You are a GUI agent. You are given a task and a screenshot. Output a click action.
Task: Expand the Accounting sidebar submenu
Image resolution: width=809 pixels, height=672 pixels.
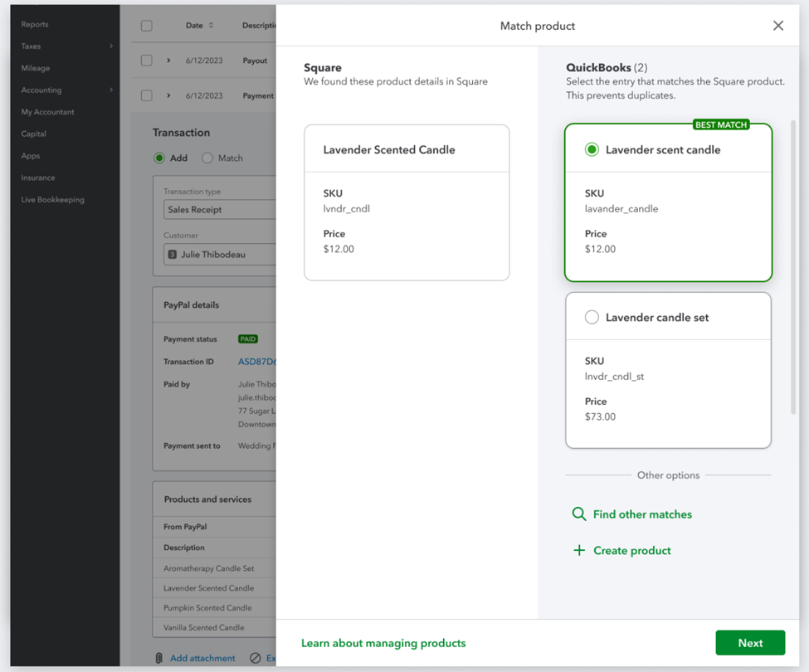click(111, 90)
